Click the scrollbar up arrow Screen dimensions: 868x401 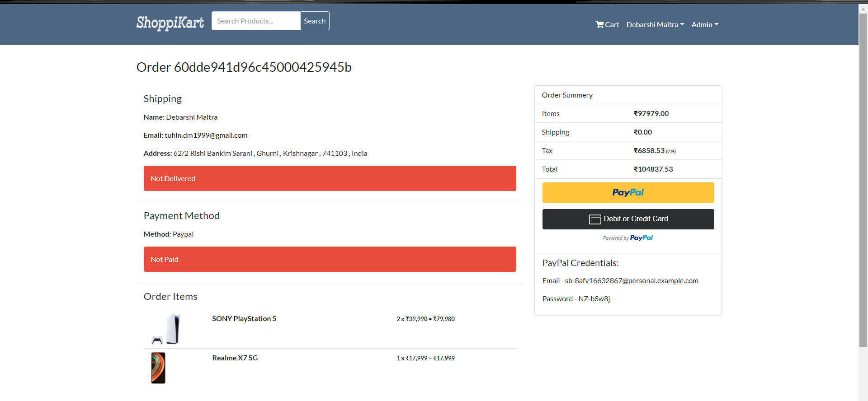click(863, 8)
